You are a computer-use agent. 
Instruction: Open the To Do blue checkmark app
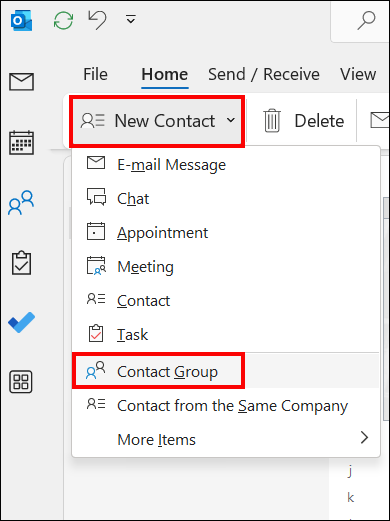click(21, 322)
